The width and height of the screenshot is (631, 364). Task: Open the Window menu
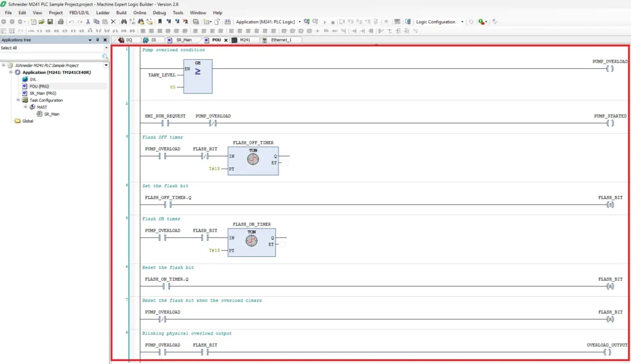[x=198, y=13]
